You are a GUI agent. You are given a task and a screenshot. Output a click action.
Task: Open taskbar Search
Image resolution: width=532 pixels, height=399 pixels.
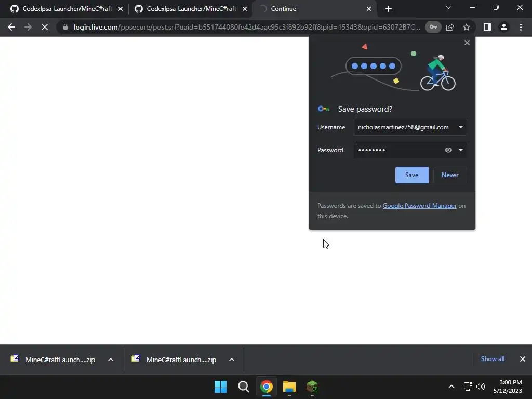(x=243, y=387)
